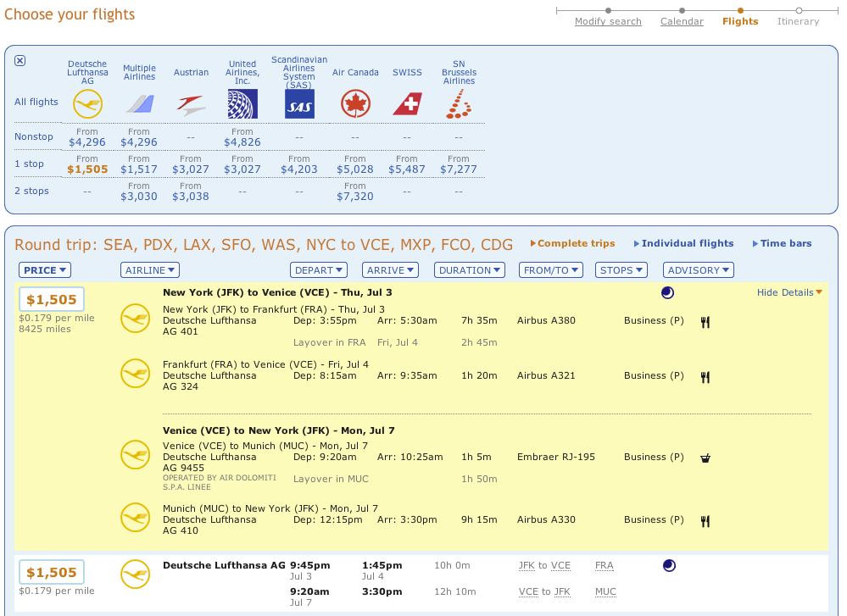This screenshot has height=616, width=847.
Task: Click the MUC stop link
Action: (605, 591)
